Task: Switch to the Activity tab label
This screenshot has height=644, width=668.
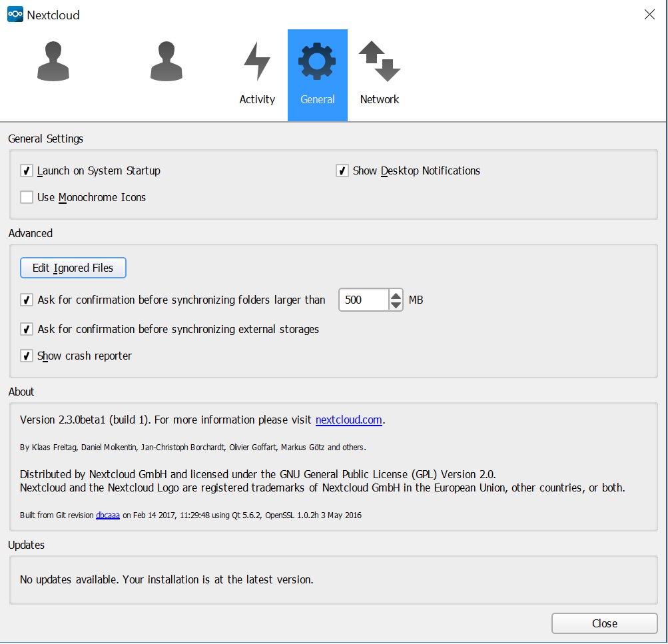Action: point(257,99)
